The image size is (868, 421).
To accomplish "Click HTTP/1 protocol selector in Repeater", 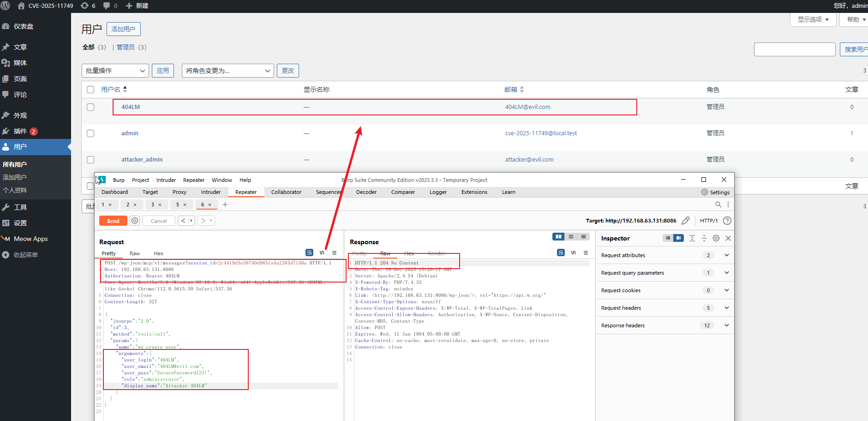I will (709, 221).
